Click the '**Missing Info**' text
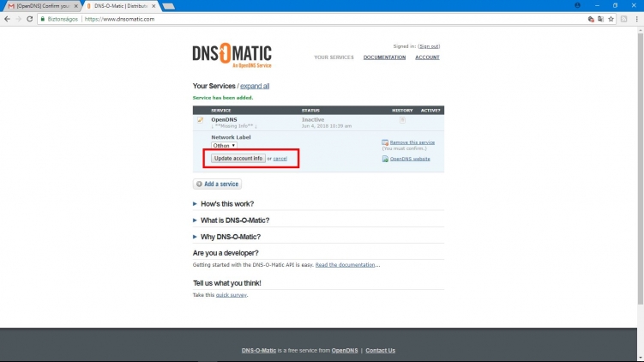644x362 pixels. pyautogui.click(x=234, y=126)
